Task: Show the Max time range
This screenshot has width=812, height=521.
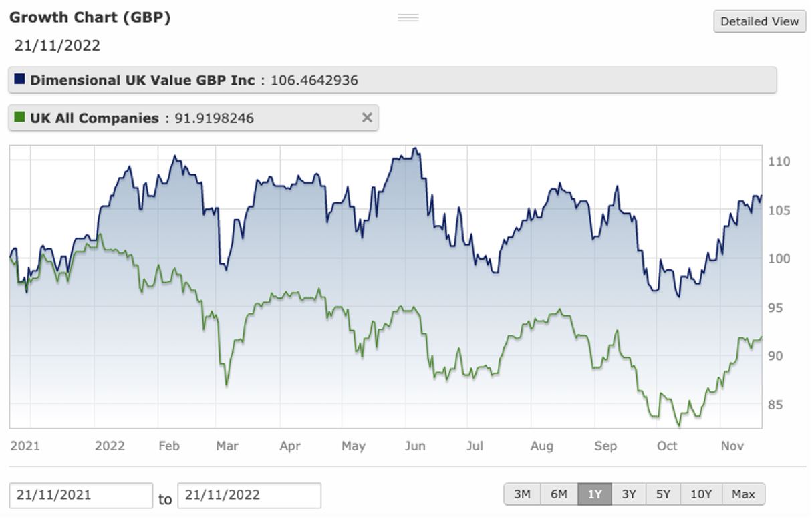Action: coord(743,494)
